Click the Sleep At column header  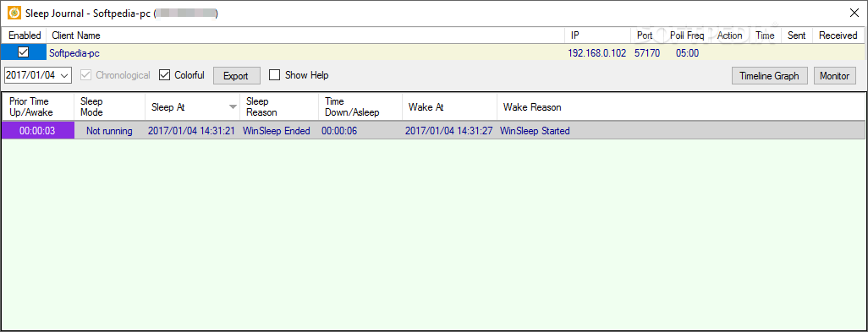[192, 107]
